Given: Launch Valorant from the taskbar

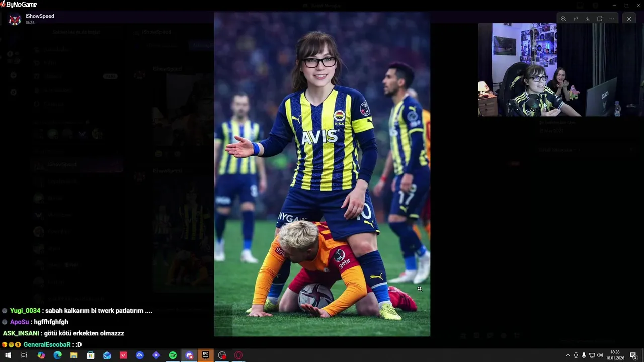Looking at the screenshot, I should (123, 355).
